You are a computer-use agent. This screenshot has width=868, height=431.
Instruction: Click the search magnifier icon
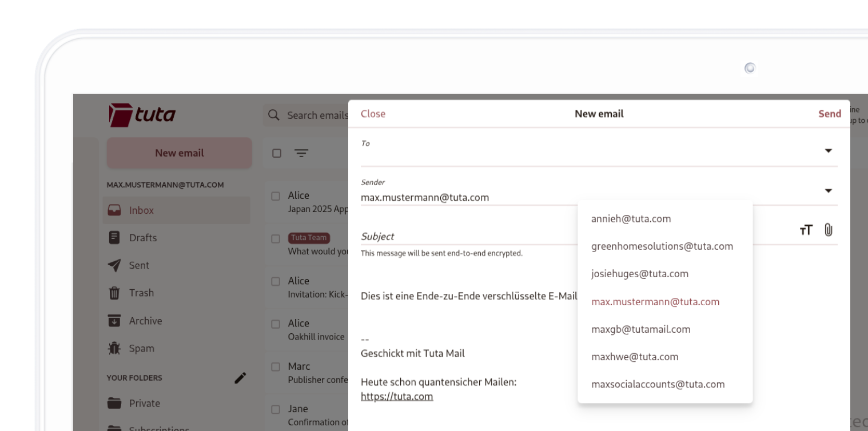[x=274, y=115]
